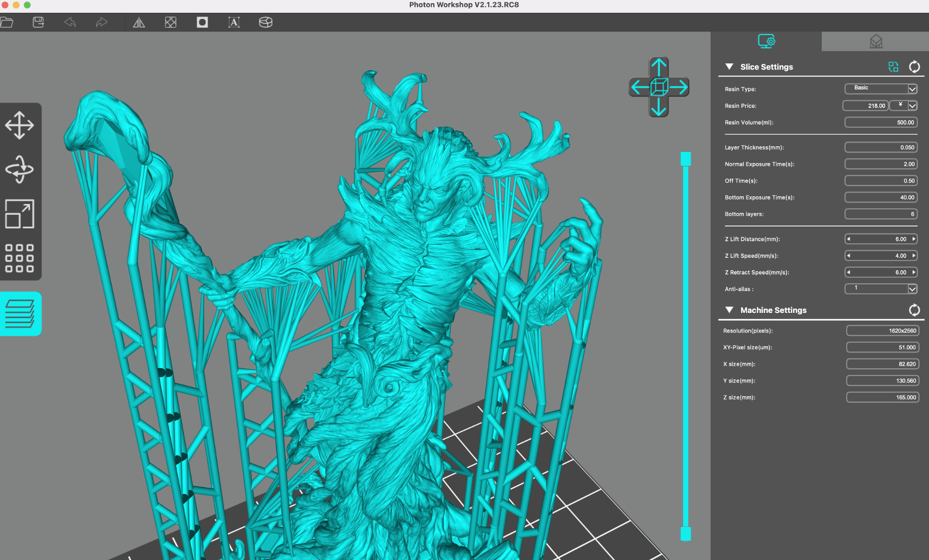Collapse the Slice Settings section
929x560 pixels.
click(x=729, y=67)
